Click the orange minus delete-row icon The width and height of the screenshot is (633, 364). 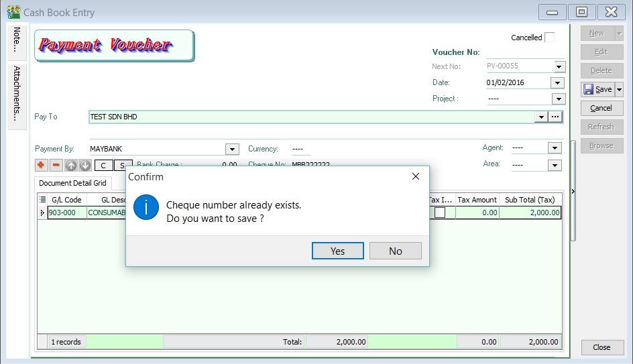(56, 165)
